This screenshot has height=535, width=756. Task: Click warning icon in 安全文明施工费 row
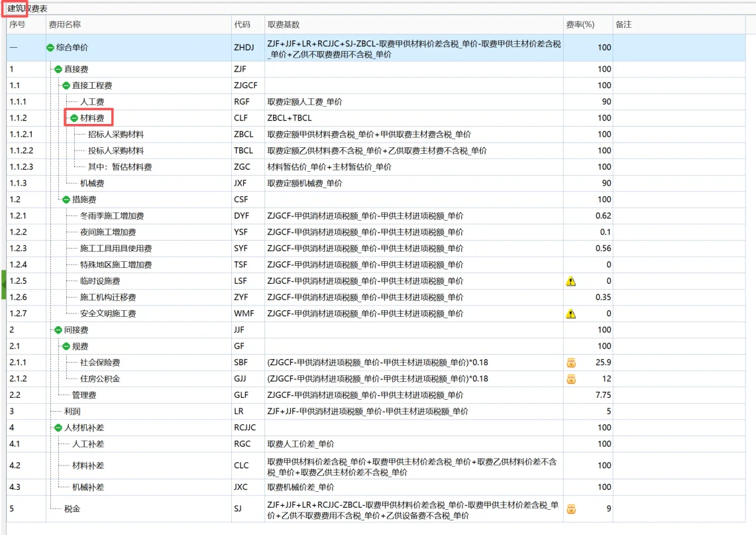(571, 314)
